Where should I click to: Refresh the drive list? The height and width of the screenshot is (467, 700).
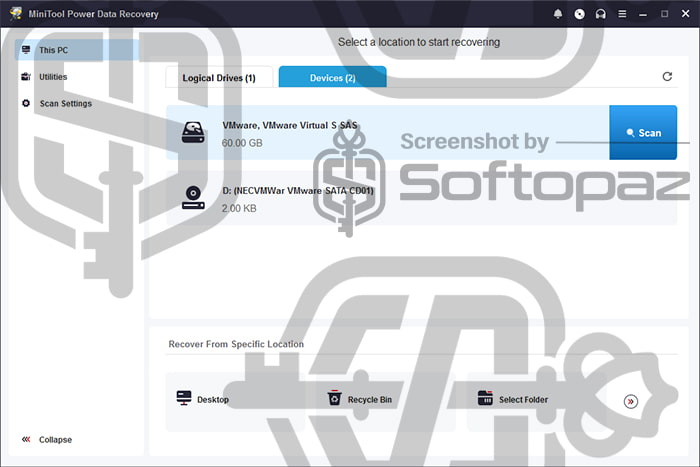667,76
